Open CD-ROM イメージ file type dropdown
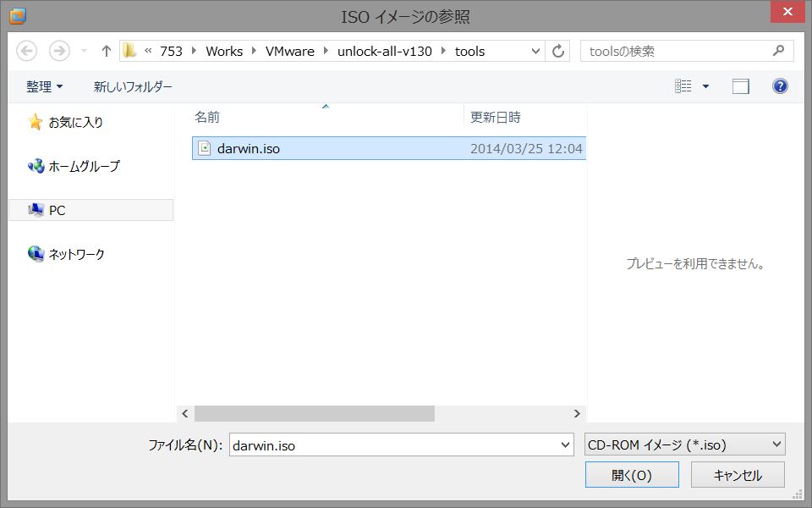 [x=684, y=444]
